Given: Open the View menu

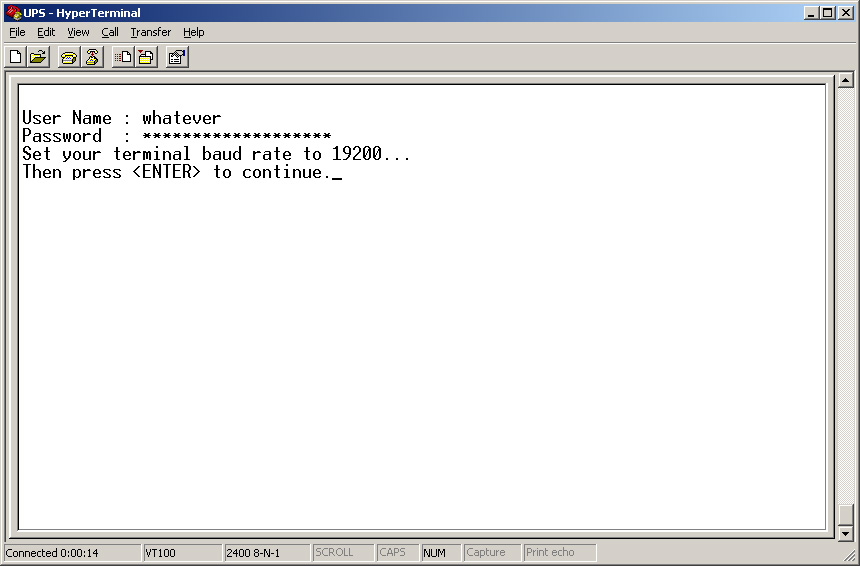Looking at the screenshot, I should coord(78,32).
